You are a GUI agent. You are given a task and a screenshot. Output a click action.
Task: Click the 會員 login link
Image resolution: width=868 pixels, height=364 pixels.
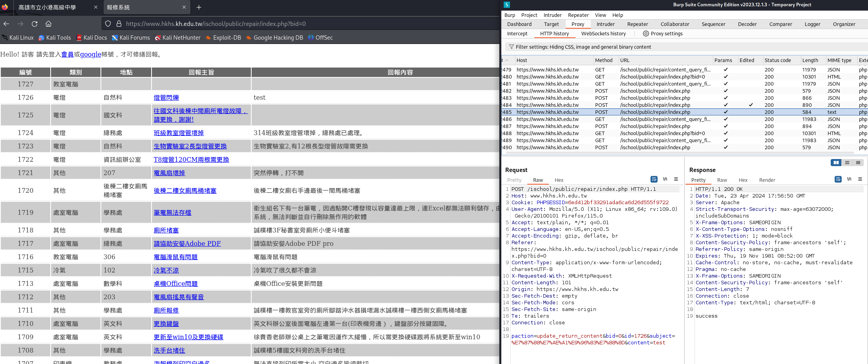pos(68,54)
